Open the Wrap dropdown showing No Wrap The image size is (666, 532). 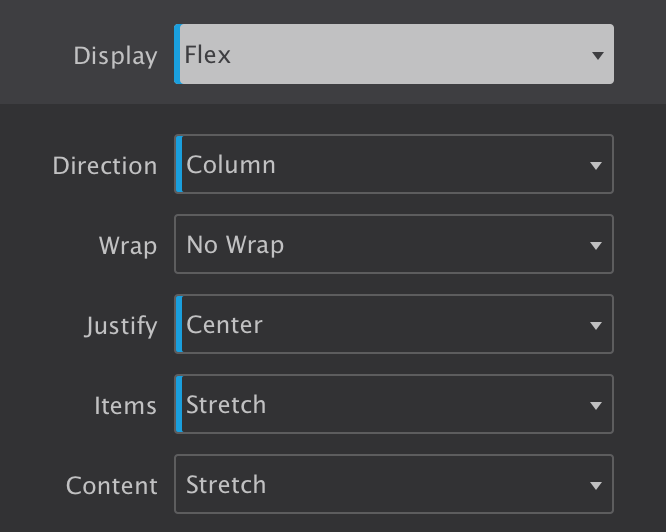(394, 245)
